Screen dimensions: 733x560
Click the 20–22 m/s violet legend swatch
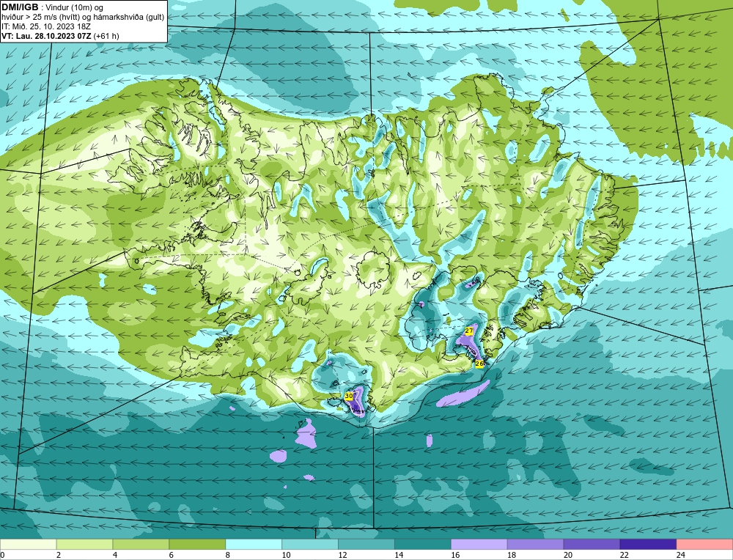[x=592, y=545]
